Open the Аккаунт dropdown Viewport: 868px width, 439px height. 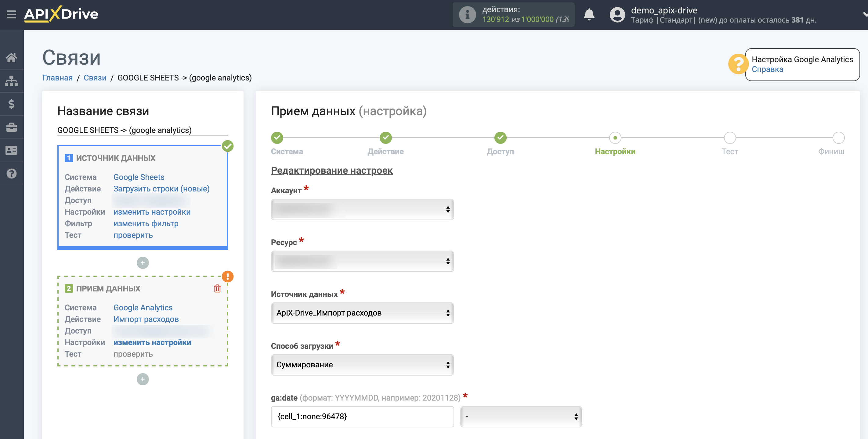tap(362, 209)
